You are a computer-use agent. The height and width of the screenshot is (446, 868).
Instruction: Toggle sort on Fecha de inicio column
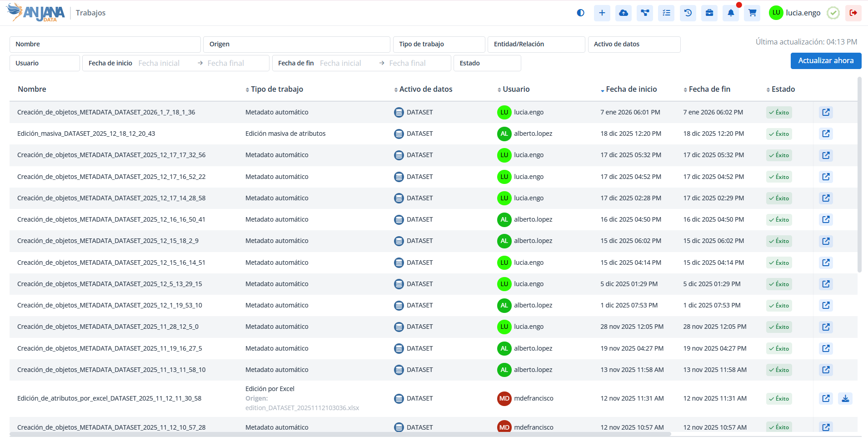(x=631, y=89)
